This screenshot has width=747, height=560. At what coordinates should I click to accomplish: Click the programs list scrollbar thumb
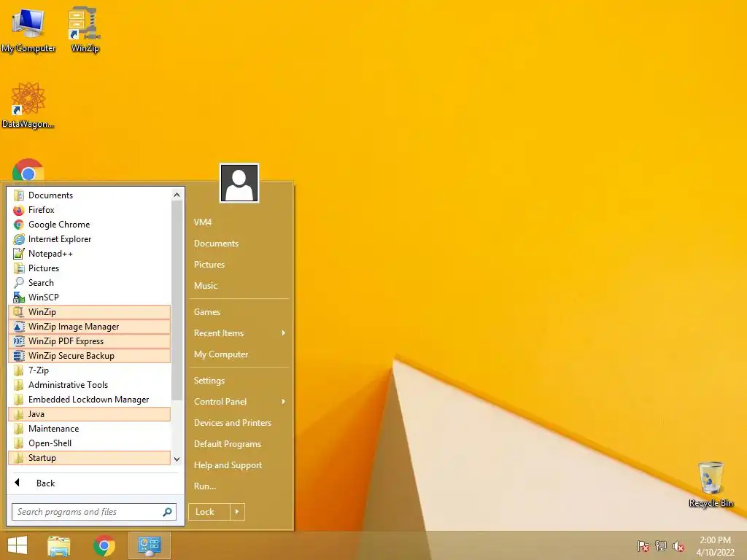[177, 300]
